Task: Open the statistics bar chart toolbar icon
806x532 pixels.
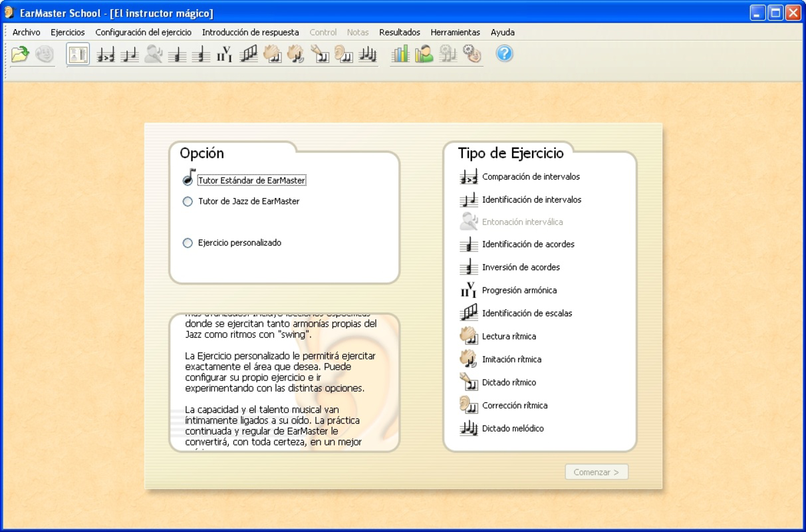Action: coord(400,54)
